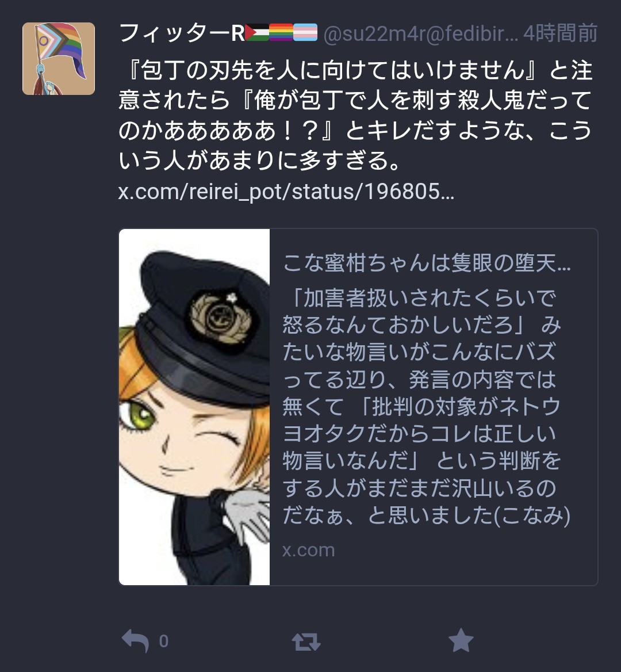Click card title こな蜜柑ちゃんは隻眼の堕天

click(x=427, y=263)
